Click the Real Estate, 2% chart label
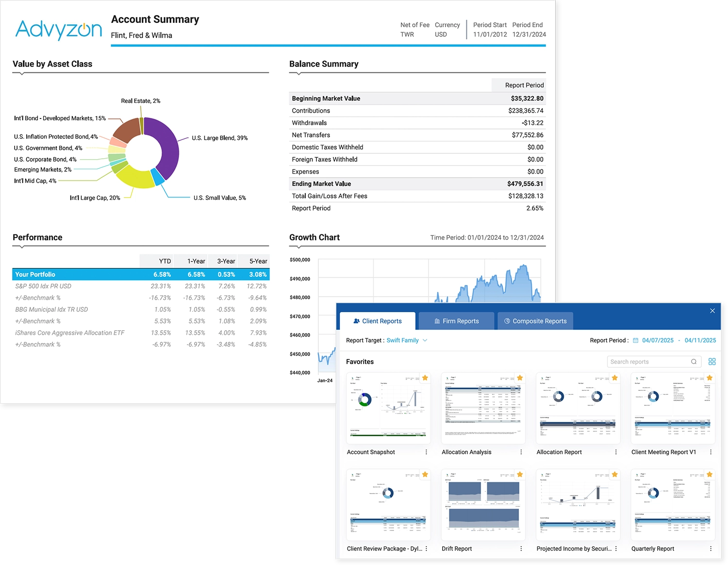728x569 pixels. tap(140, 101)
